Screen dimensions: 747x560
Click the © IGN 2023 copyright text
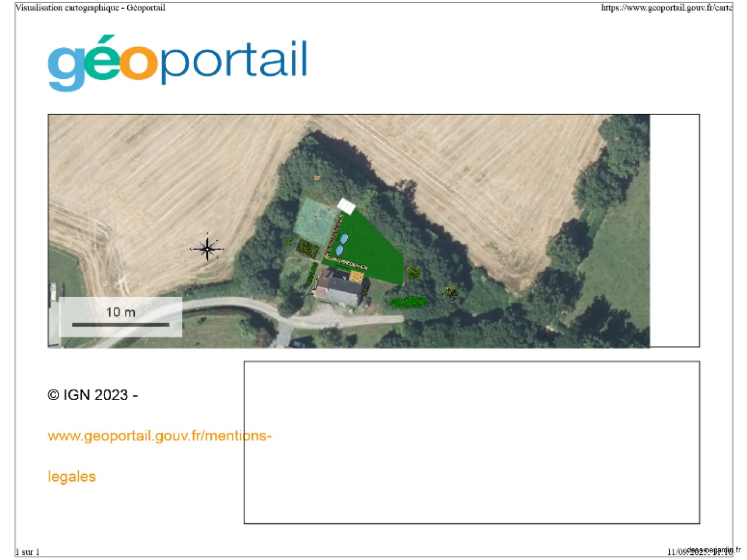pos(93,395)
